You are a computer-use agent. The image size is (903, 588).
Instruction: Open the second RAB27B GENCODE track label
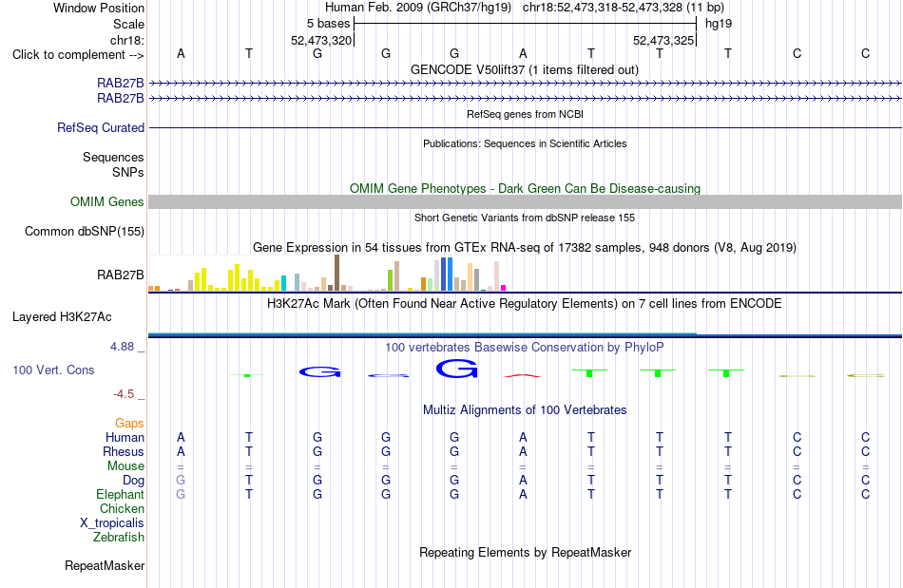[x=121, y=99]
